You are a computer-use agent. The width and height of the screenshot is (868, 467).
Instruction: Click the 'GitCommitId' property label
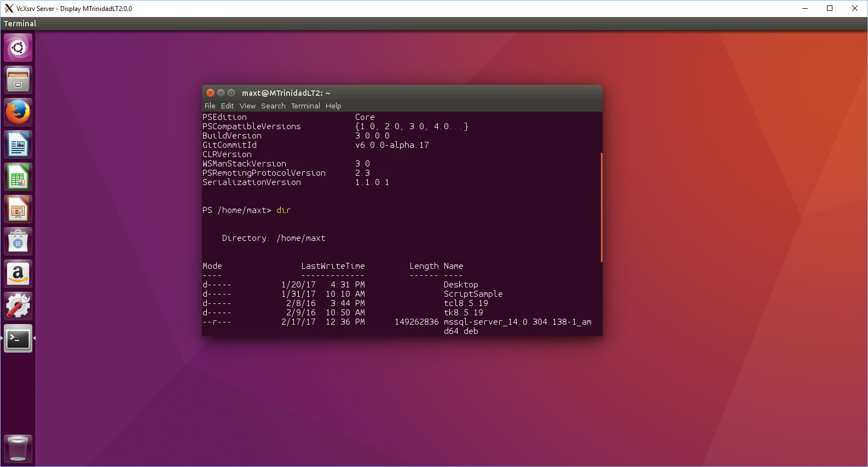(229, 145)
